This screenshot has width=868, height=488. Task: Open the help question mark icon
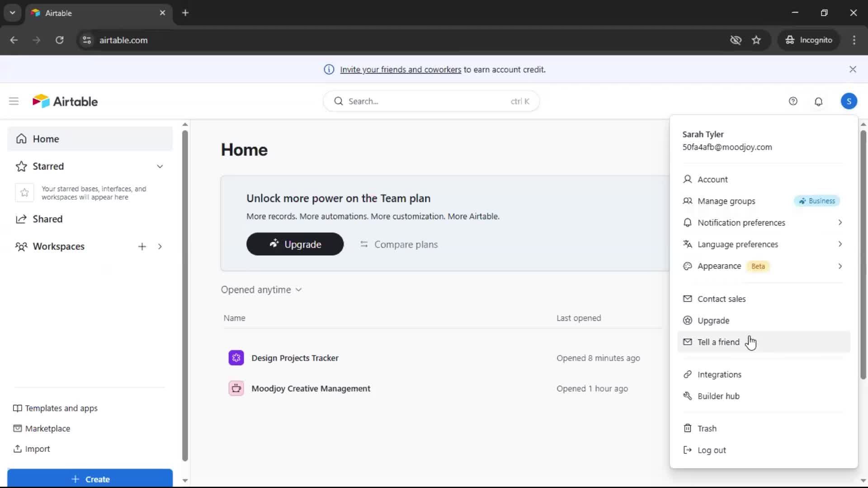tap(793, 101)
